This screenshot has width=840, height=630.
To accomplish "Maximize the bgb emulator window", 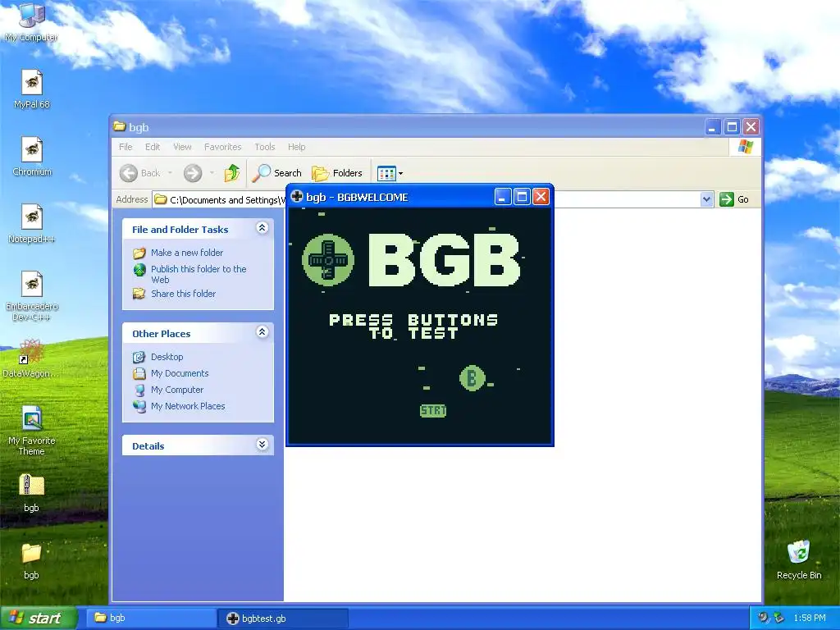I will point(522,197).
